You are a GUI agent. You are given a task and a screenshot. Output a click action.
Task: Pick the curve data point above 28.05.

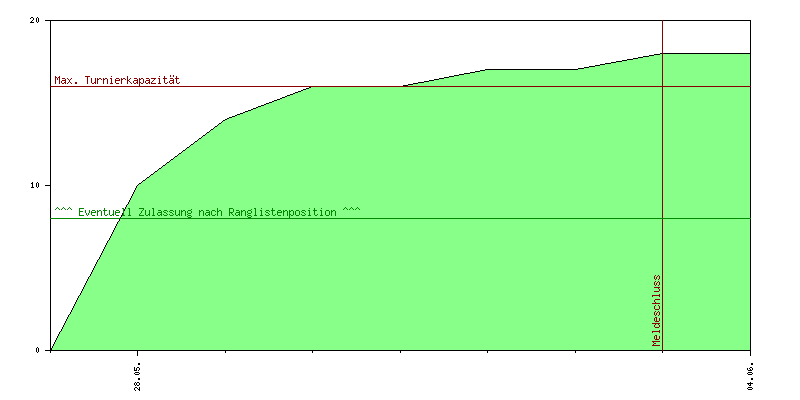[138, 185]
